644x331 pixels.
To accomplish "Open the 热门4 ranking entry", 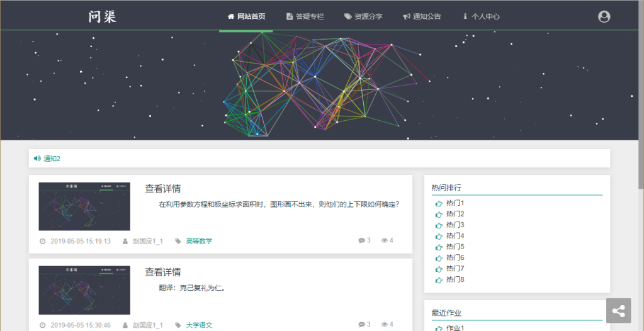I will click(x=455, y=236).
